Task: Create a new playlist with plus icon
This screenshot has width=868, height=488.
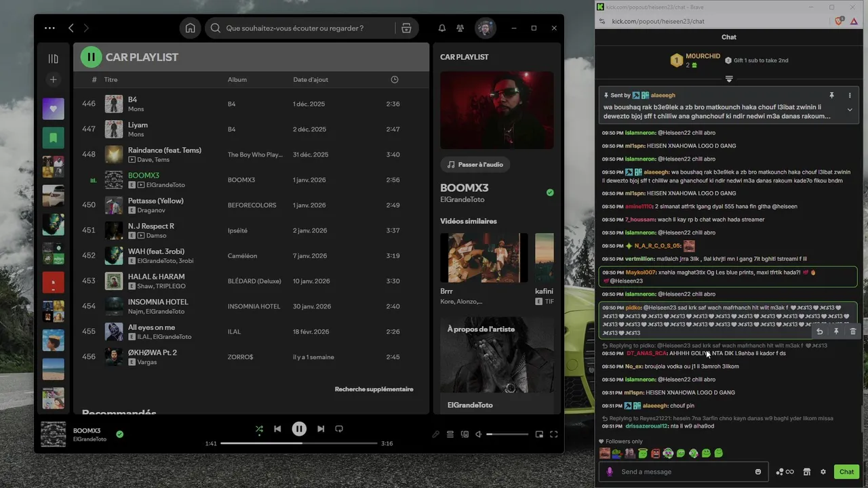Action: [x=54, y=80]
